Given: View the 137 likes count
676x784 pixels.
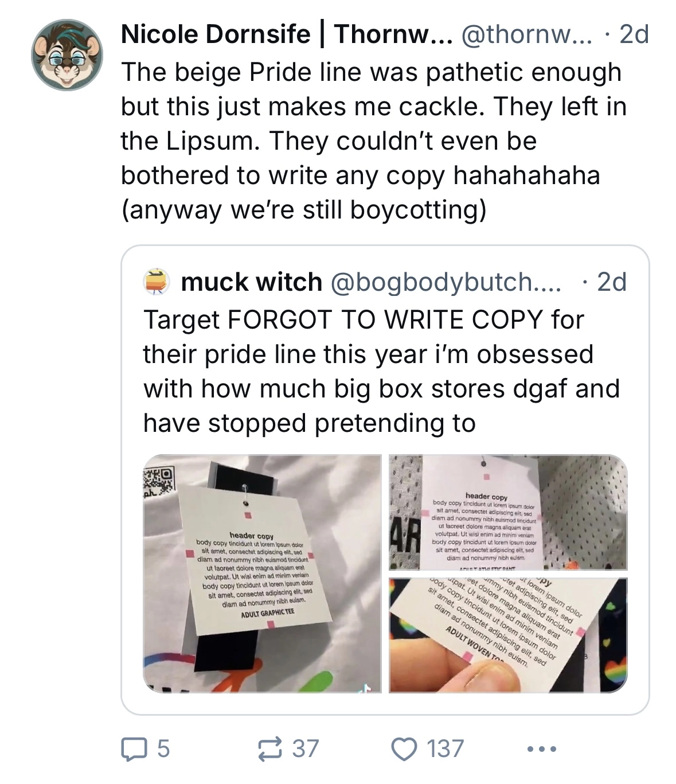Looking at the screenshot, I should 445,749.
